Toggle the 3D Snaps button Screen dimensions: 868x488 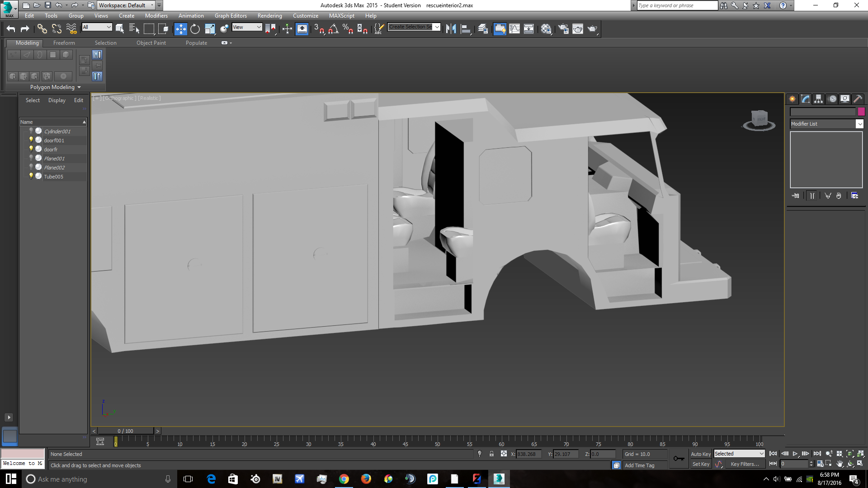pyautogui.click(x=319, y=29)
